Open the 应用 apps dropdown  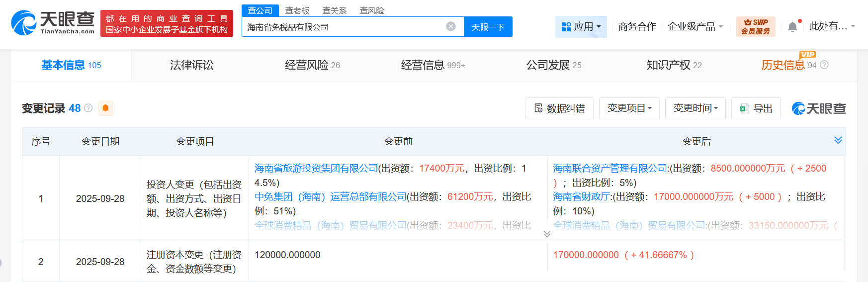(x=581, y=26)
